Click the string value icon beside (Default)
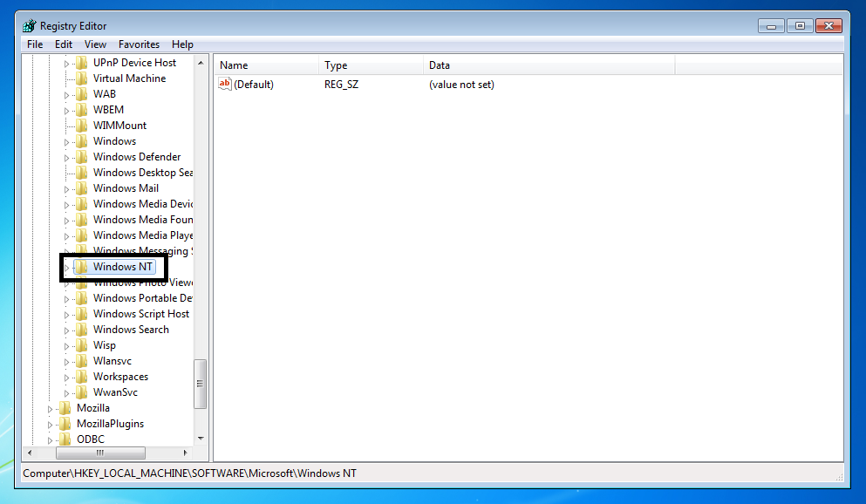This screenshot has height=504, width=866. [225, 84]
